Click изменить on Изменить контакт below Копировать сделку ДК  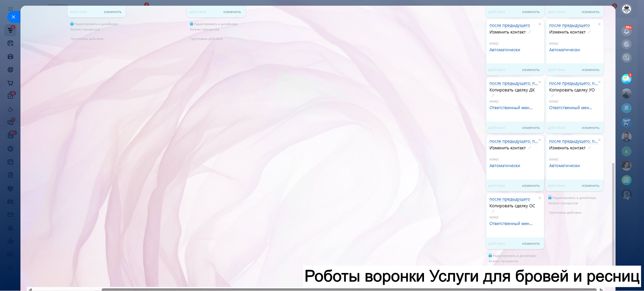531,186
